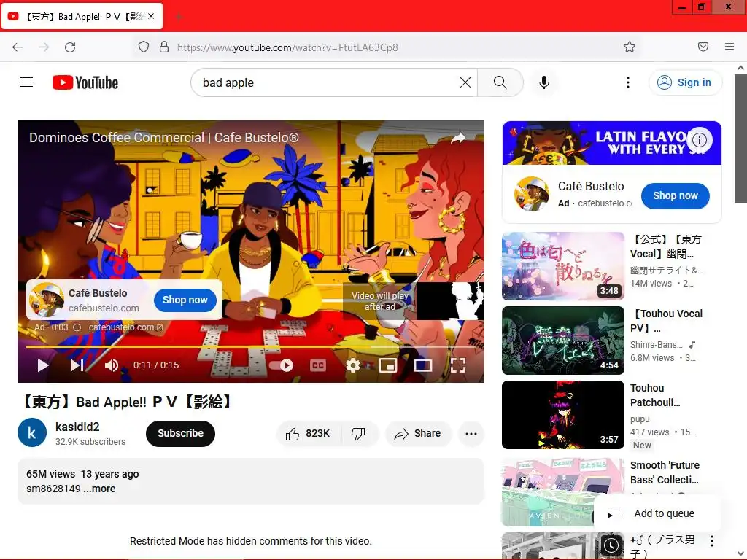Screen dimensions: 747x560
Task: Enable miniplayer mode
Action: point(388,365)
